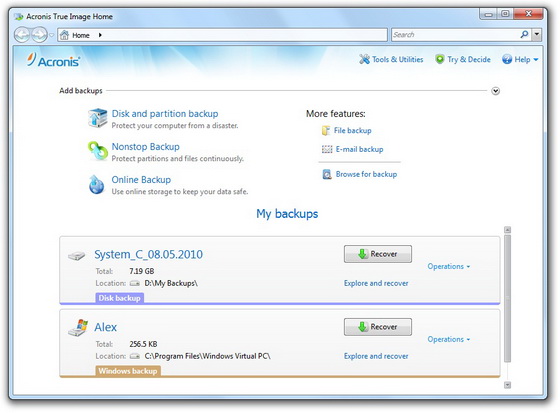Click the Forward navigation arrow
The image size is (560, 413).
[39, 35]
